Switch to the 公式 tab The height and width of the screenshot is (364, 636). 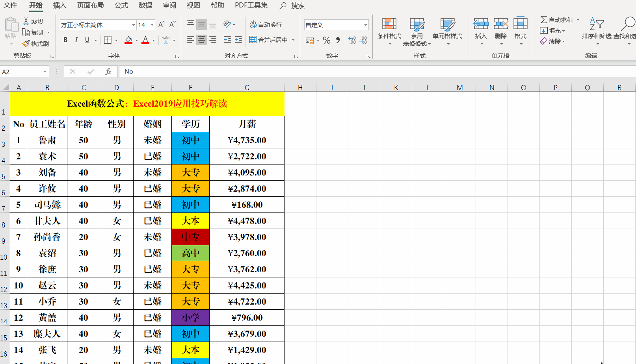point(121,6)
